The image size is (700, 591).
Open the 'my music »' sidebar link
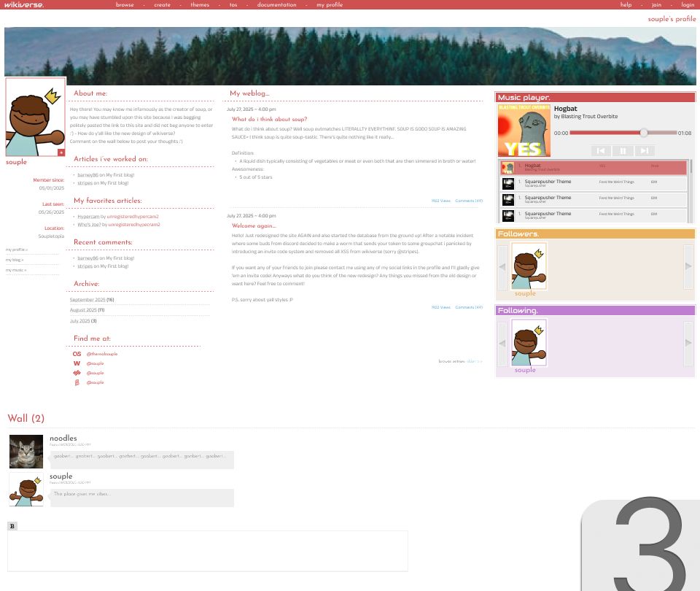point(15,270)
